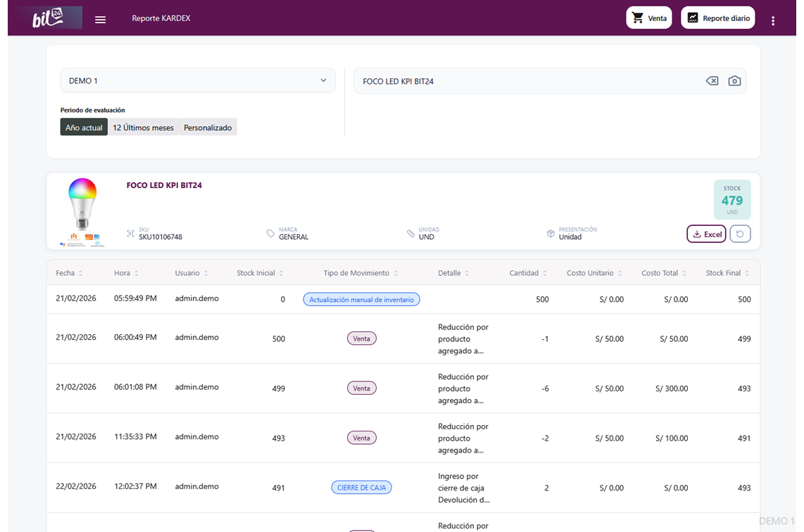Sort by Tipo de Movimiento column
Image resolution: width=804 pixels, height=532 pixels.
point(396,273)
